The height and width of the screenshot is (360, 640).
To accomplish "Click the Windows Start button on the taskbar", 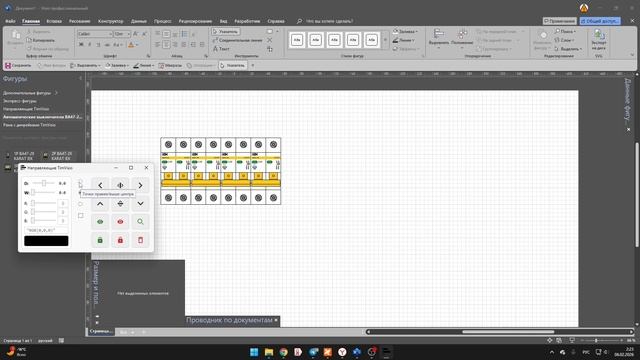I will 254,352.
